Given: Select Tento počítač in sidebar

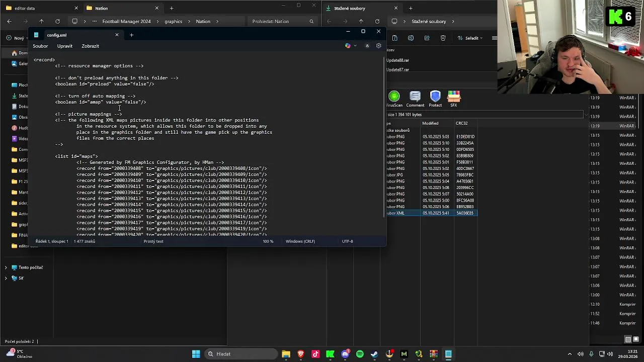Looking at the screenshot, I should (31, 267).
